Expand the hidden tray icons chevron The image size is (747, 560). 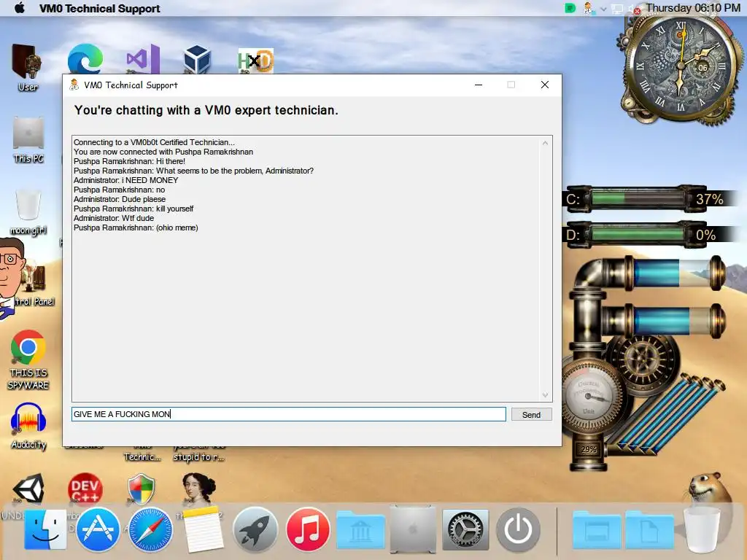pos(603,9)
